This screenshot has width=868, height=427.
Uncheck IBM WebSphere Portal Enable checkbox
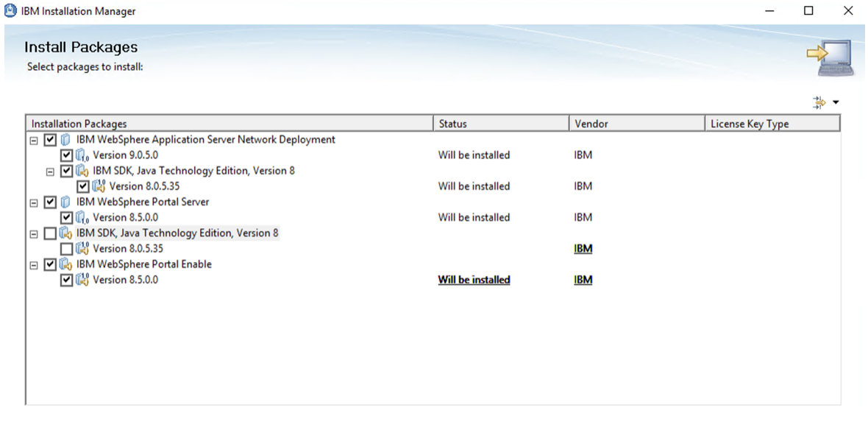click(x=50, y=265)
